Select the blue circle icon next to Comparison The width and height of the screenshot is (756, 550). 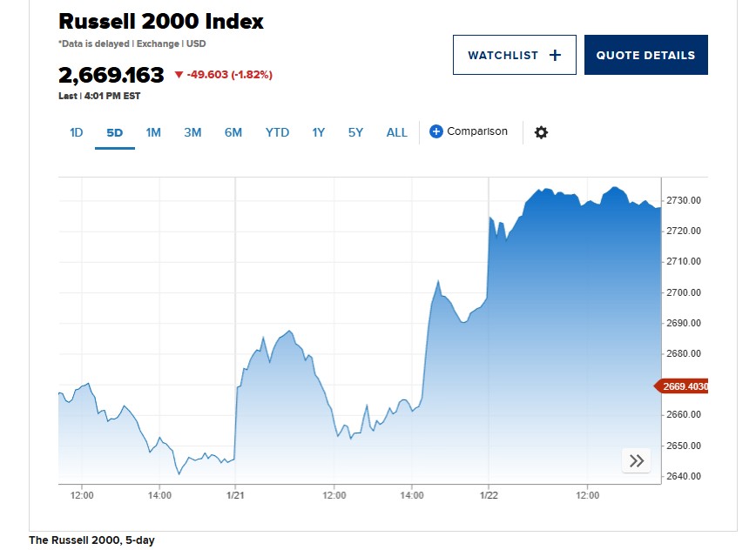(x=435, y=131)
